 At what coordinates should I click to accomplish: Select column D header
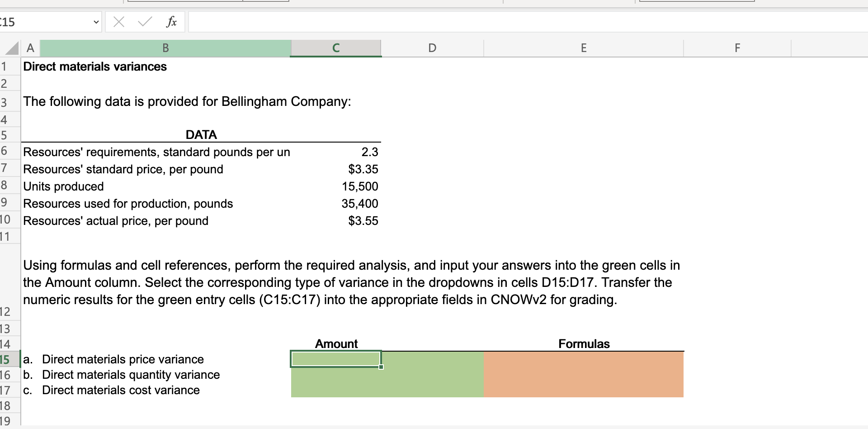click(x=432, y=48)
